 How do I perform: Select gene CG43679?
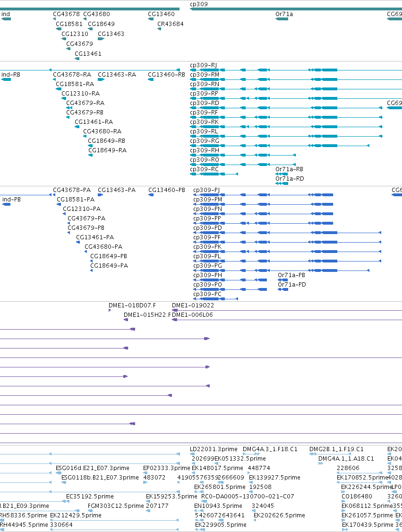point(80,44)
